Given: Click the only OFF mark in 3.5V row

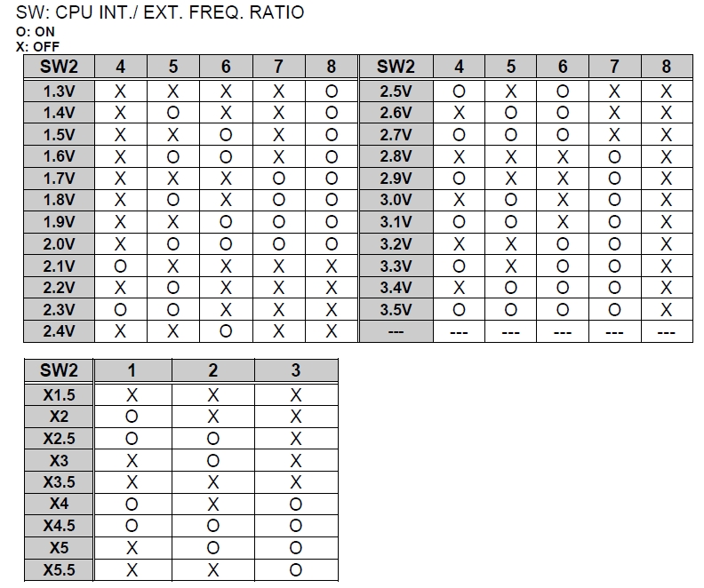Looking at the screenshot, I should 667,310.
